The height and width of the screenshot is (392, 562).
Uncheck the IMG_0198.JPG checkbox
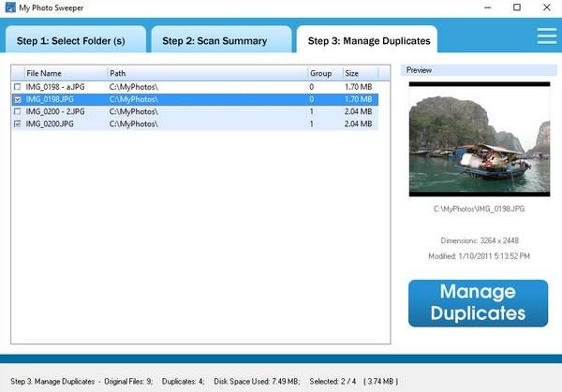coord(17,98)
